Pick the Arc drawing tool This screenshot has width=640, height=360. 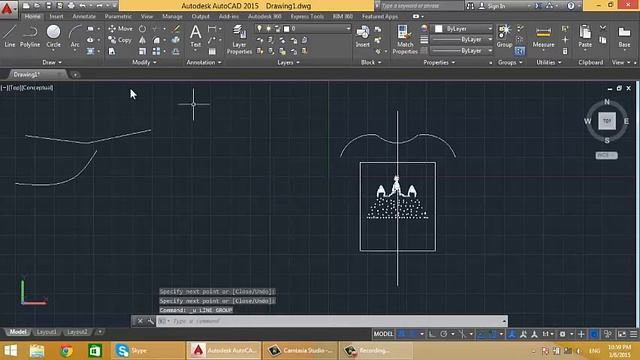pyautogui.click(x=75, y=36)
